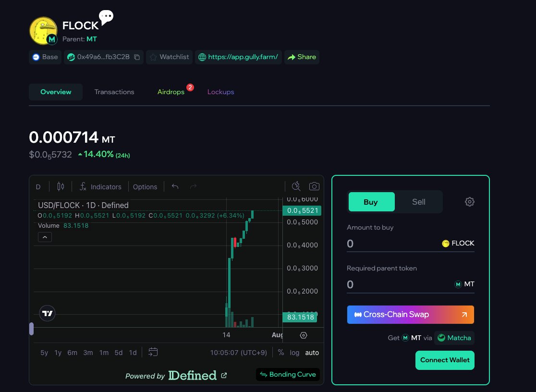The height and width of the screenshot is (392, 536).
Task: Copy the contract address 0x49a6...fb3C2B
Action: (x=137, y=57)
